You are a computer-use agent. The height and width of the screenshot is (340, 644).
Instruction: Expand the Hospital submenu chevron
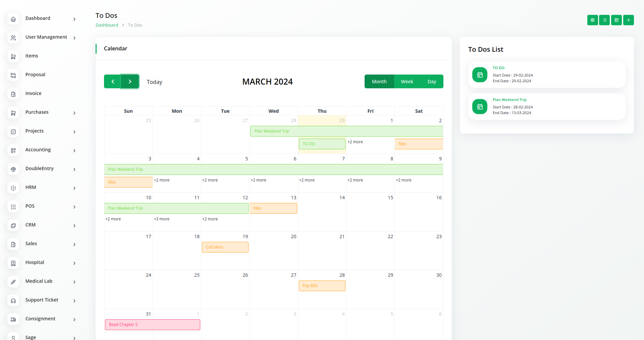[74, 263]
